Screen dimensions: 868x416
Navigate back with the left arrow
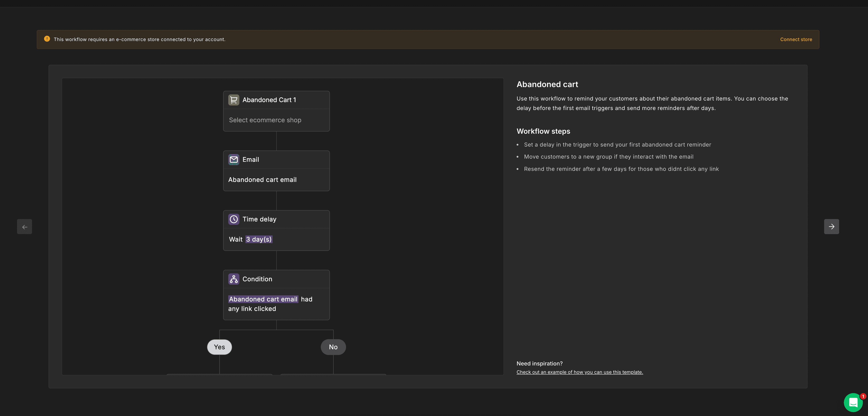click(24, 226)
